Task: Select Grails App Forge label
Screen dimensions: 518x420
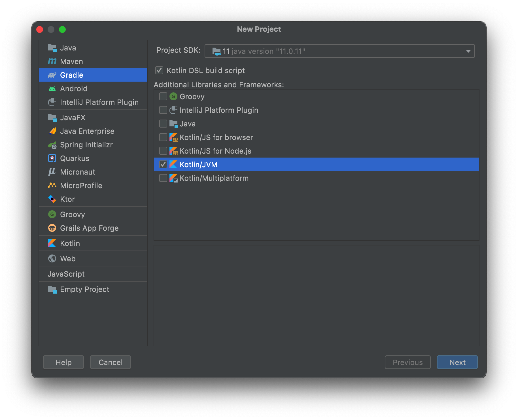Action: click(89, 228)
